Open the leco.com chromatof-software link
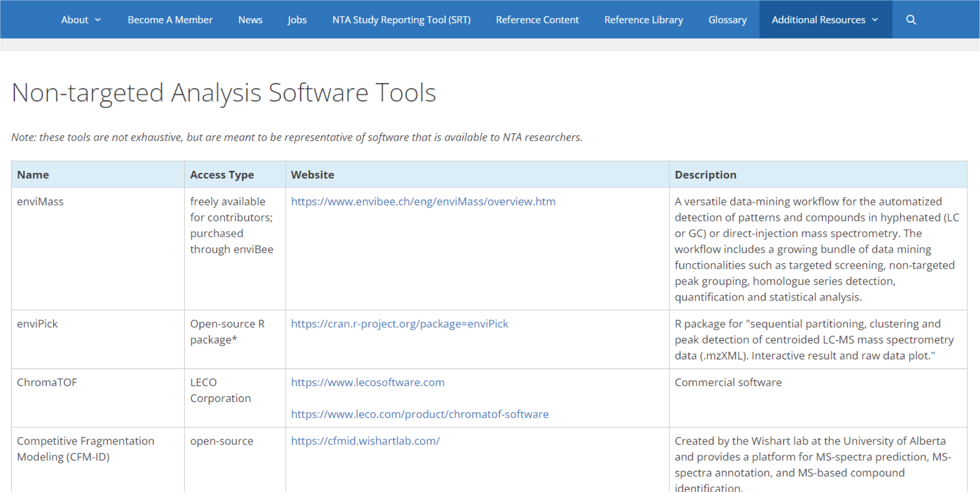Image resolution: width=980 pixels, height=492 pixels. [419, 414]
